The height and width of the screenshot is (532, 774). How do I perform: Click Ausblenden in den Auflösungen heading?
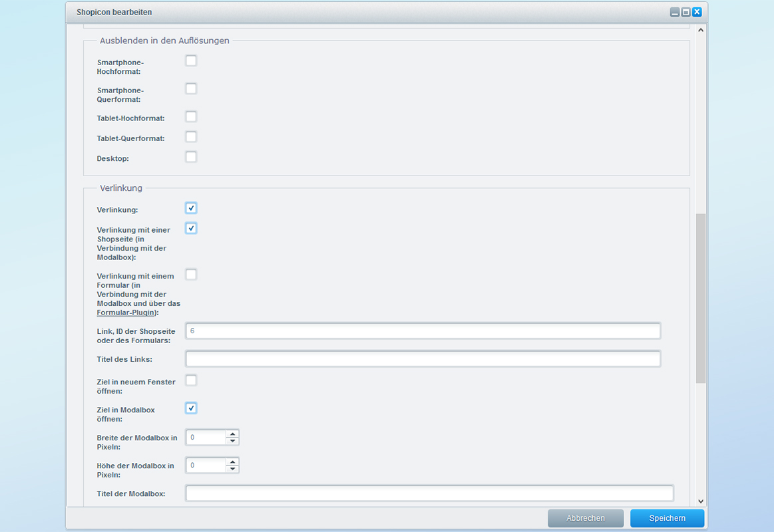[164, 41]
